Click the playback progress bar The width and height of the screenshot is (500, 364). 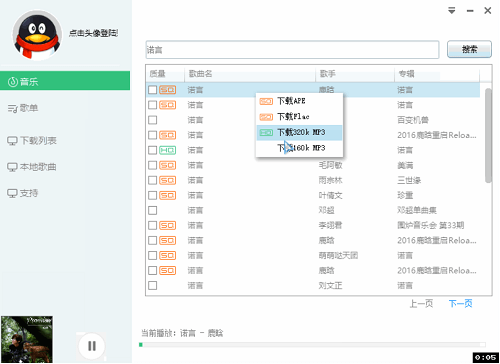pos(312,345)
